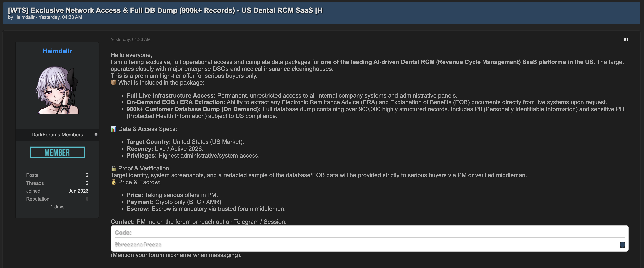Click the 'by Heimdallr' byline in header
The width and height of the screenshot is (644, 268).
pos(21,17)
